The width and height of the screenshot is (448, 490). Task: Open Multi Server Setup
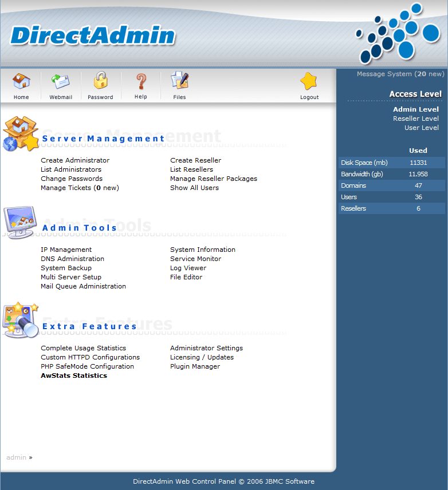pos(71,277)
